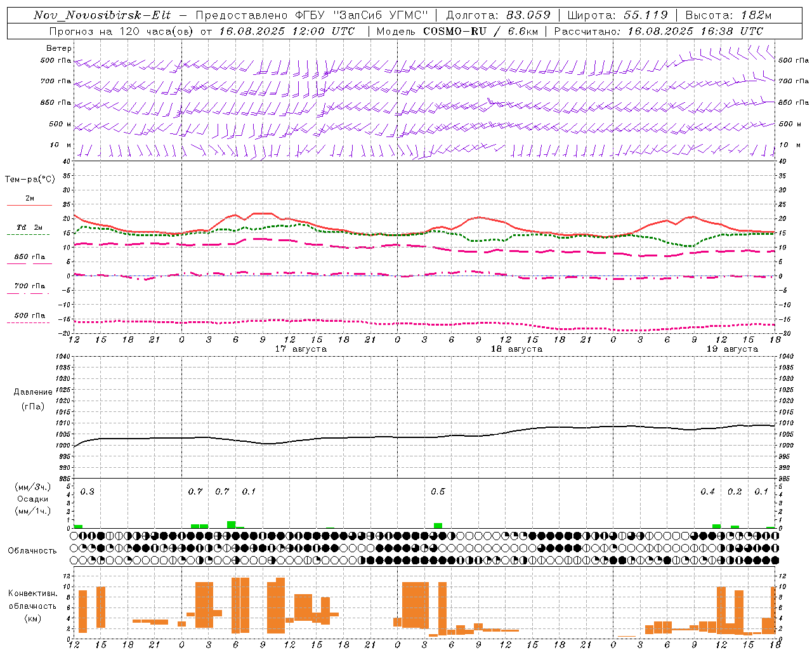Click the Тем-ра(°C) axis label
The width and height of the screenshot is (812, 650).
click(x=30, y=180)
